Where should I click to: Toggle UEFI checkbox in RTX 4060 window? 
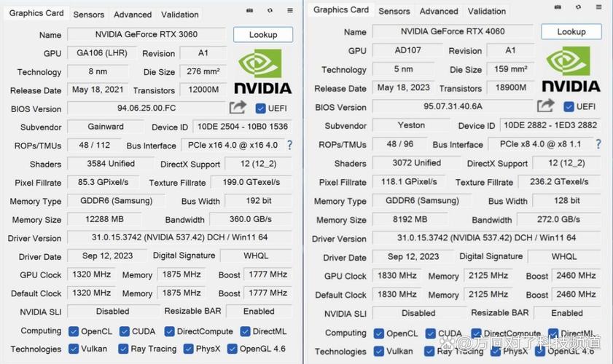click(568, 106)
